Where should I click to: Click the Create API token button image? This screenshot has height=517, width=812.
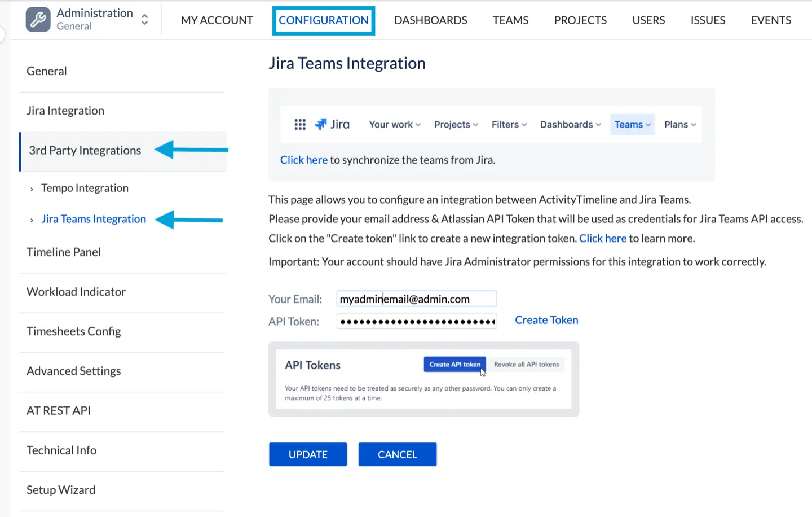pyautogui.click(x=454, y=365)
